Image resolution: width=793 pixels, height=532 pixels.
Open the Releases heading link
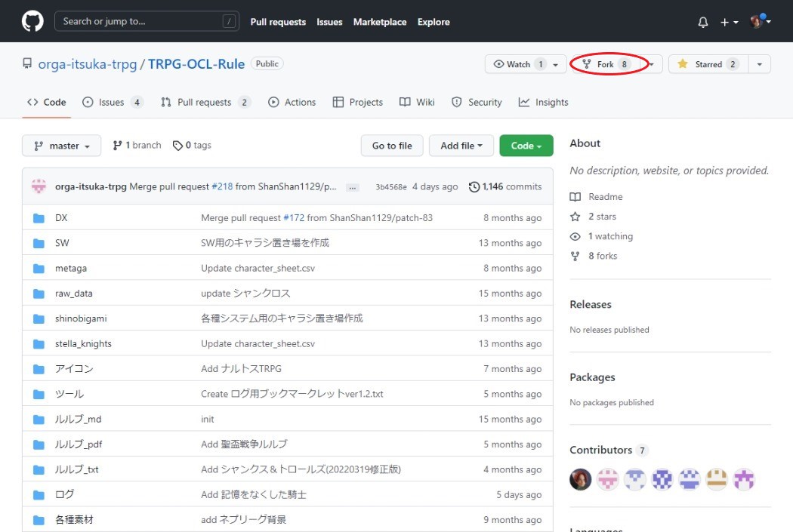[x=590, y=304]
